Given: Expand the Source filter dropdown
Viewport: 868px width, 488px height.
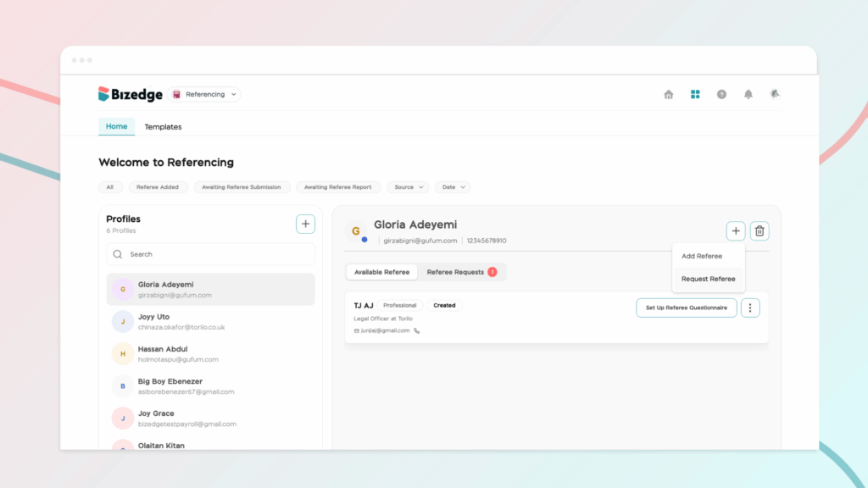Looking at the screenshot, I should pyautogui.click(x=409, y=187).
